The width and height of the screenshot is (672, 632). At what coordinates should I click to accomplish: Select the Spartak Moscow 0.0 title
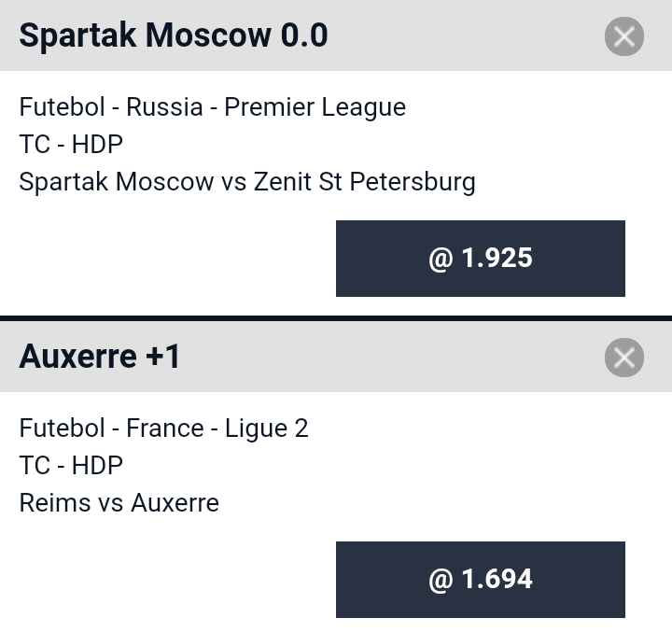(174, 35)
